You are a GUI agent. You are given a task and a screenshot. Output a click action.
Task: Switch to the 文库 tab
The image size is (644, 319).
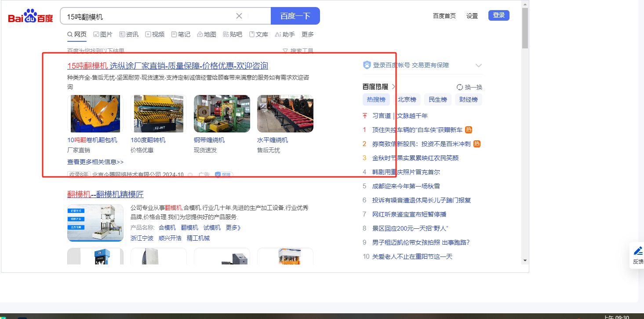pos(258,34)
